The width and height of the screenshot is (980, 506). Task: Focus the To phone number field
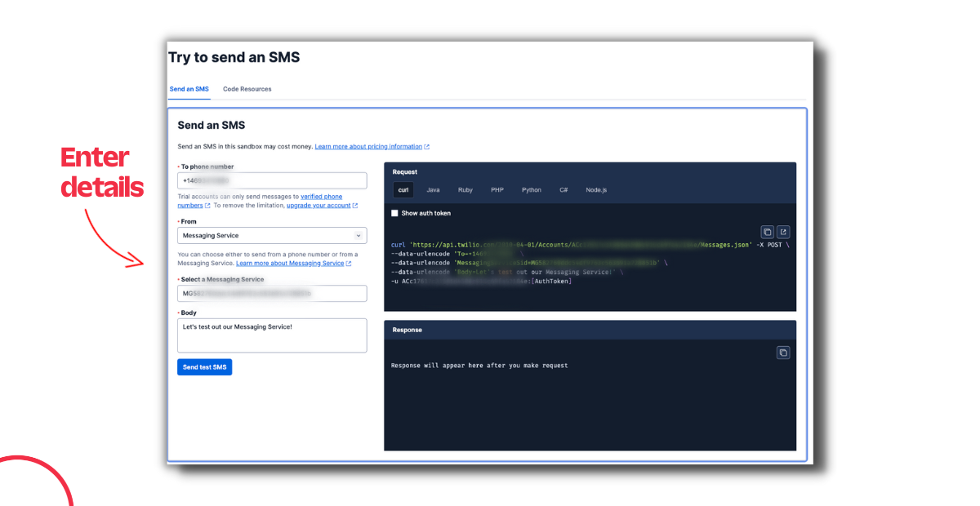(272, 180)
